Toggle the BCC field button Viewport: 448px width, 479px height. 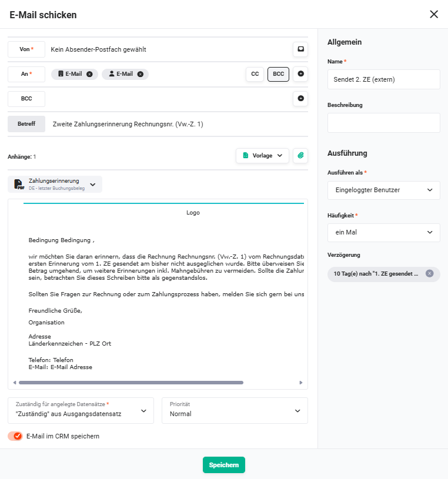[x=278, y=74]
